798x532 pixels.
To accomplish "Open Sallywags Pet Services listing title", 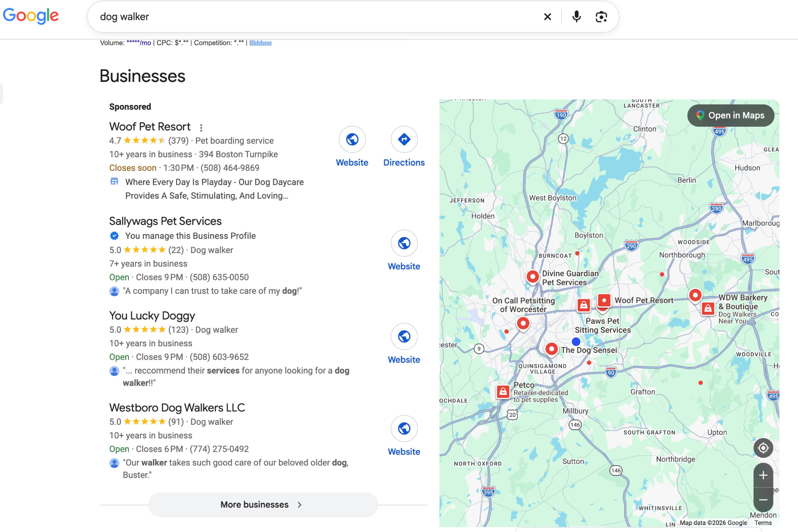I will coord(165,221).
